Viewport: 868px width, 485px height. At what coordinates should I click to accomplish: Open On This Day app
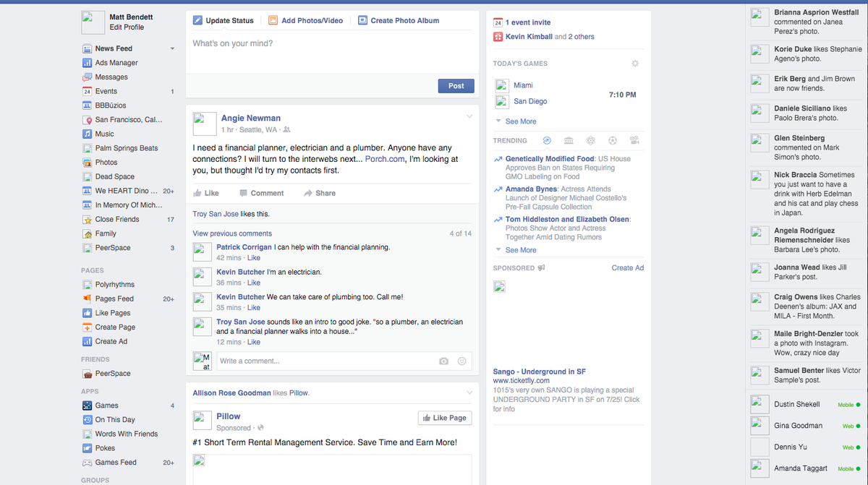(115, 419)
